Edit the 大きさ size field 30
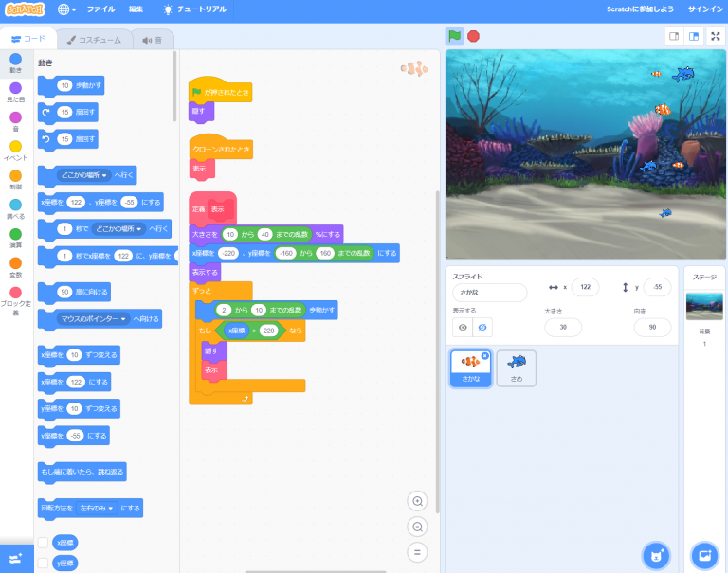728x573 pixels. coord(563,327)
